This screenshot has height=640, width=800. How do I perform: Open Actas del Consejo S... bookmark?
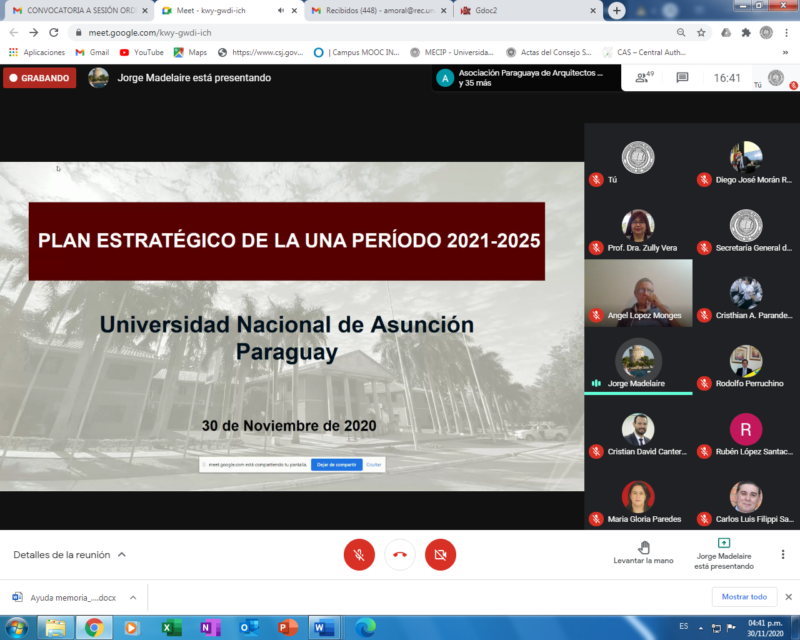(x=549, y=52)
